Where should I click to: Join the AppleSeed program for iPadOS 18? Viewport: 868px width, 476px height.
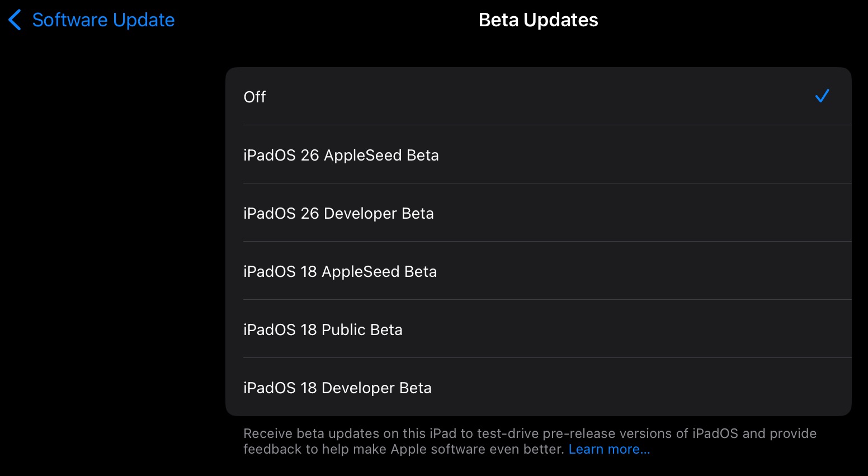click(537, 271)
